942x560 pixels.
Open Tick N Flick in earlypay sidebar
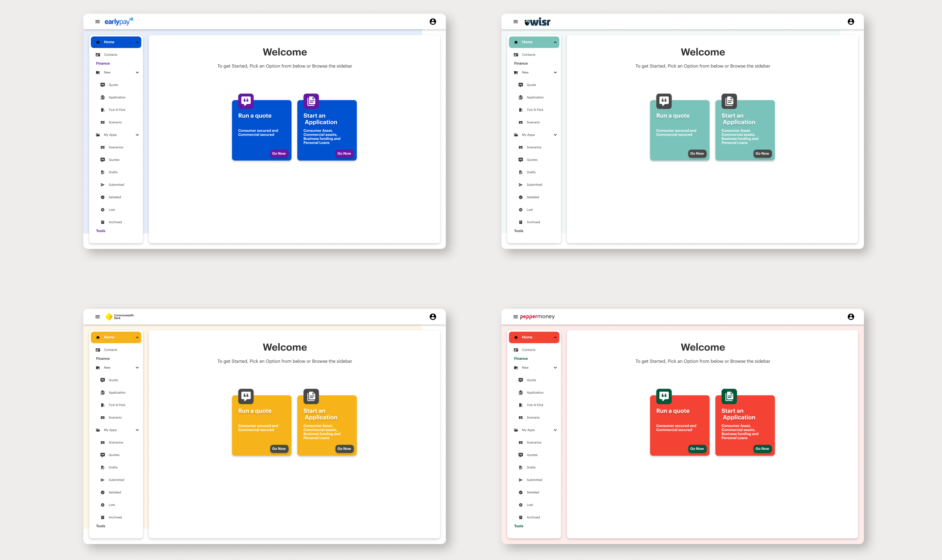coord(117,110)
